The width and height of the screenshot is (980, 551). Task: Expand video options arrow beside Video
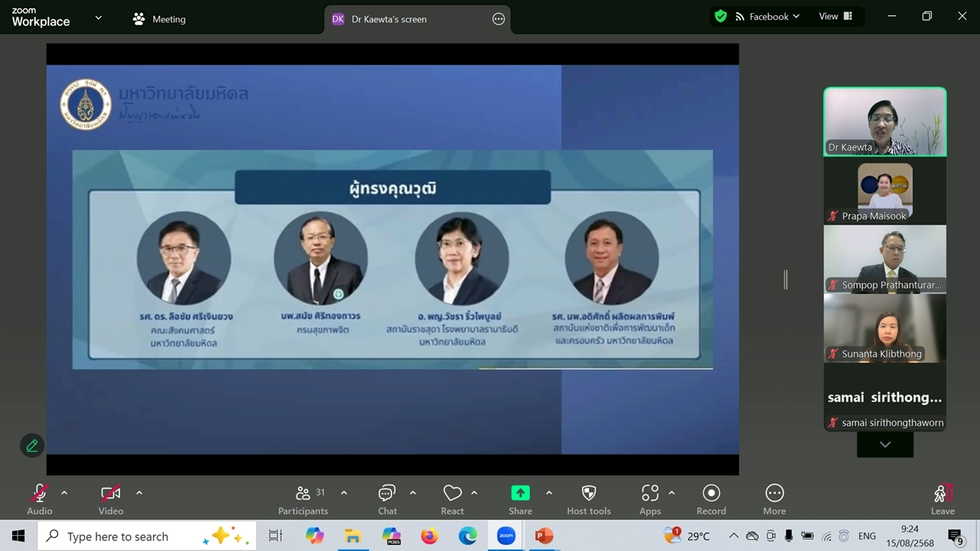tap(139, 493)
